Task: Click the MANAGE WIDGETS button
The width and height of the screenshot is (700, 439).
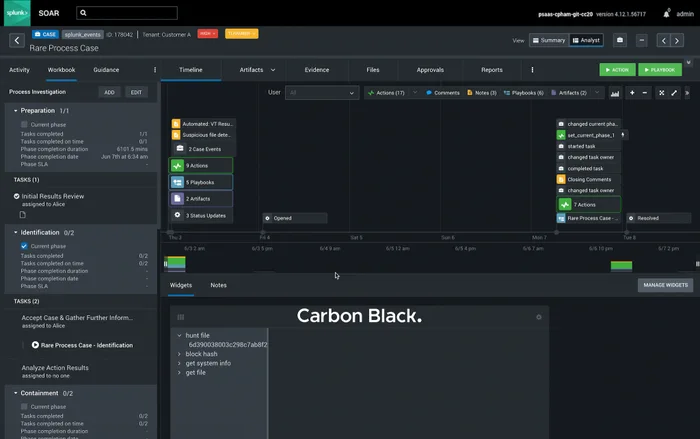Action: pyautogui.click(x=664, y=285)
